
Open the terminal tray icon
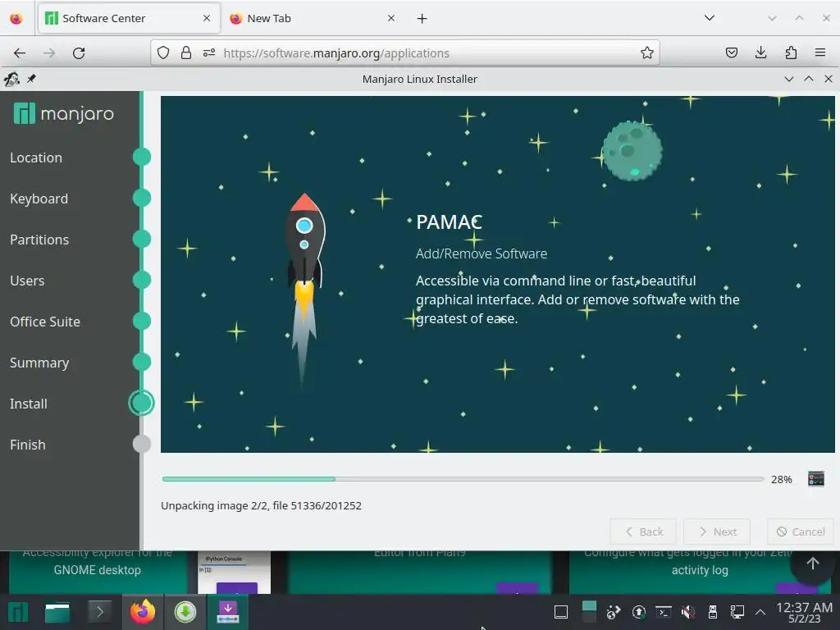tap(663, 612)
